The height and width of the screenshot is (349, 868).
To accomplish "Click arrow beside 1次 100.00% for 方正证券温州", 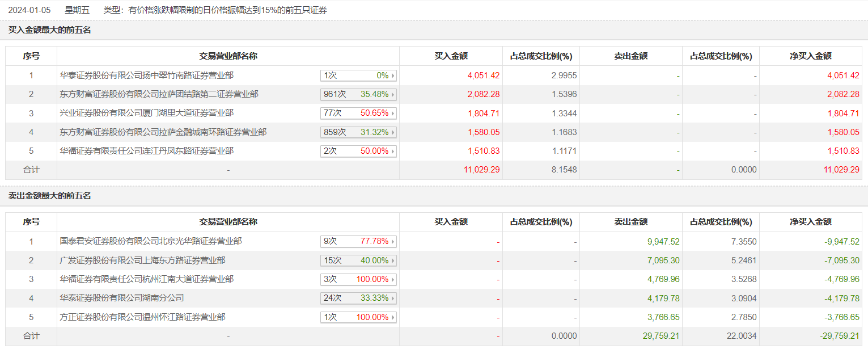I will pyautogui.click(x=393, y=318).
